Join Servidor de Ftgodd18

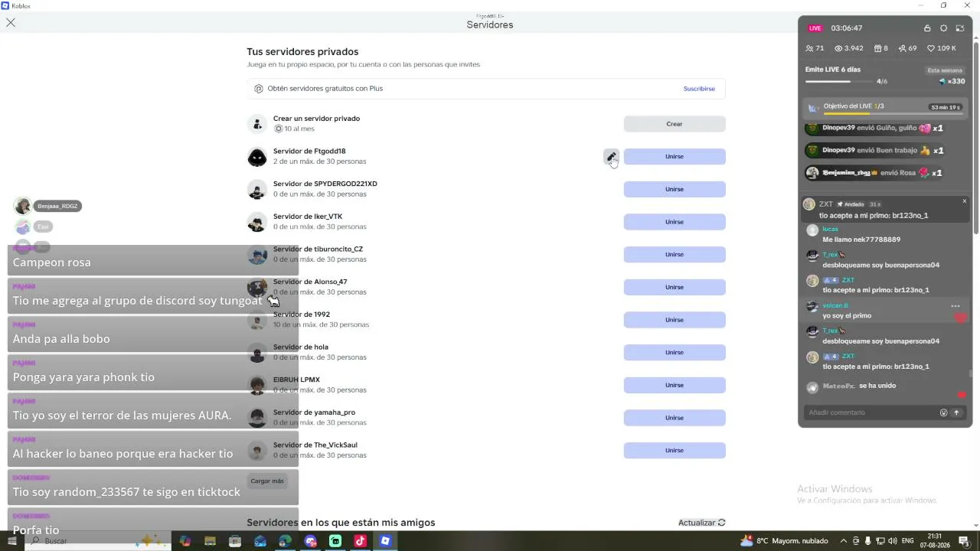[x=675, y=157]
